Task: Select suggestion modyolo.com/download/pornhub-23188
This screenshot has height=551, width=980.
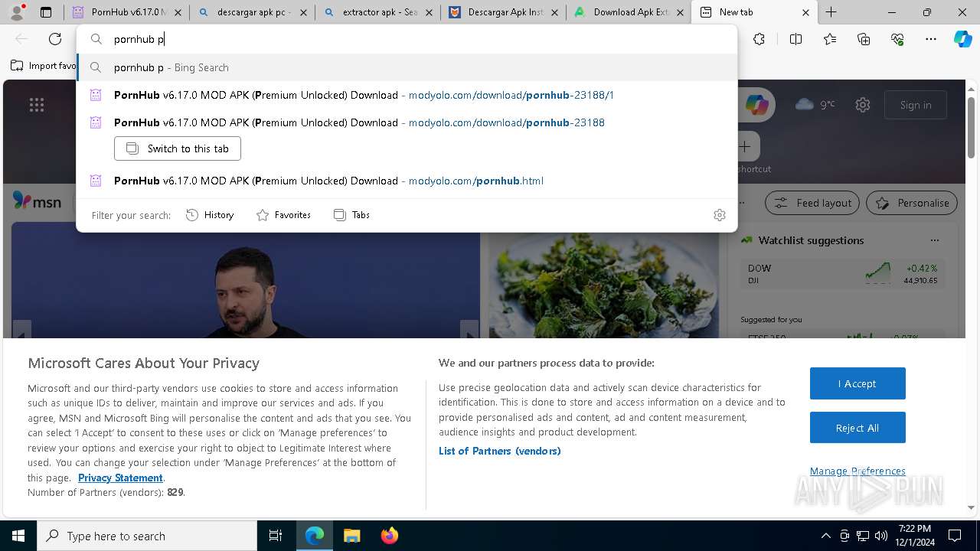Action: (407, 122)
